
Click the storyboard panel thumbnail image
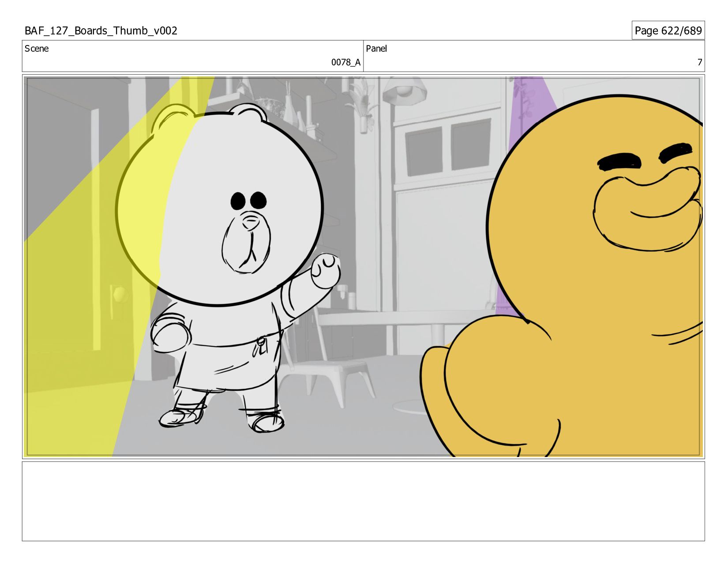click(x=364, y=267)
